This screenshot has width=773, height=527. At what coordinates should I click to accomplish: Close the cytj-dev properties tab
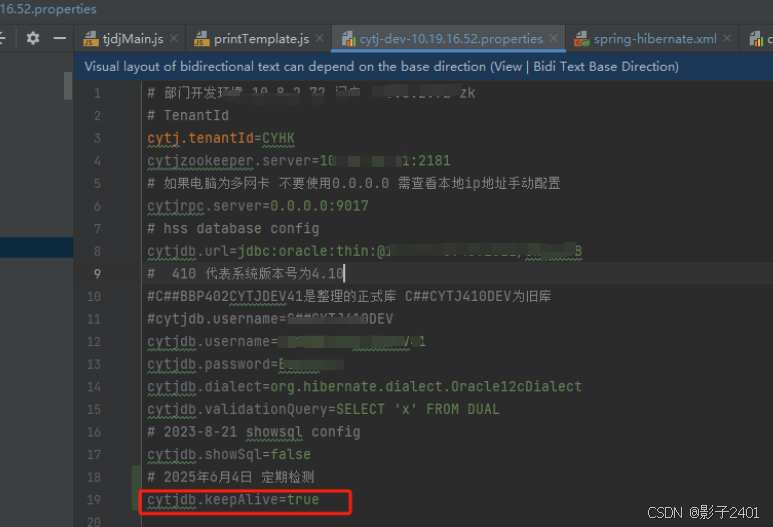554,38
